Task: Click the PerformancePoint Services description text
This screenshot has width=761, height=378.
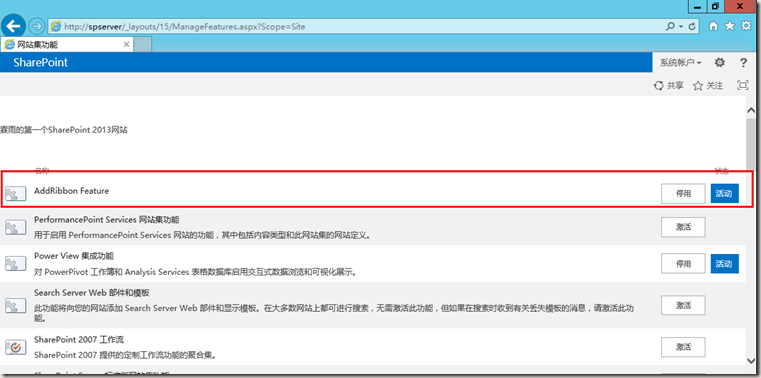Action: [202, 235]
